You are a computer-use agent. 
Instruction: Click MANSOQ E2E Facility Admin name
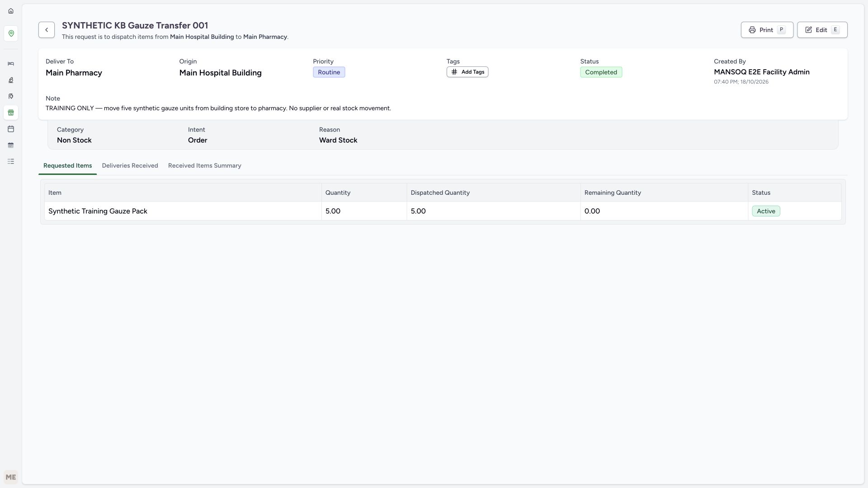761,72
